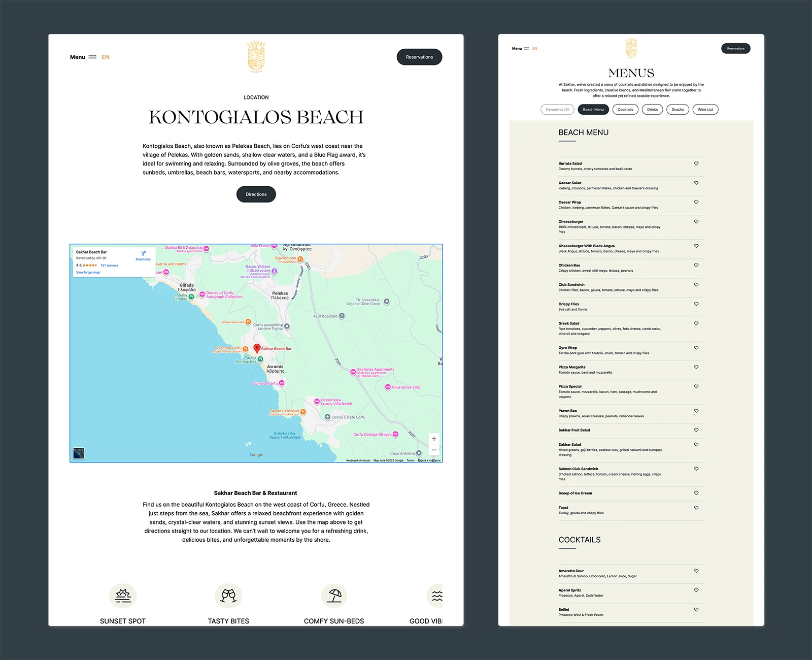Click the map Directions arrow icon
This screenshot has width=812, height=660.
(x=143, y=253)
